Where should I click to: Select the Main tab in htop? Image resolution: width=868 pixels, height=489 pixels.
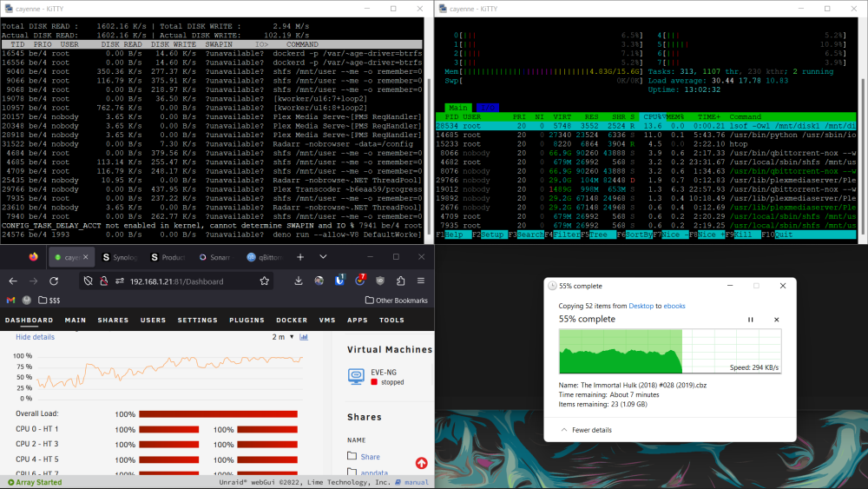click(458, 108)
